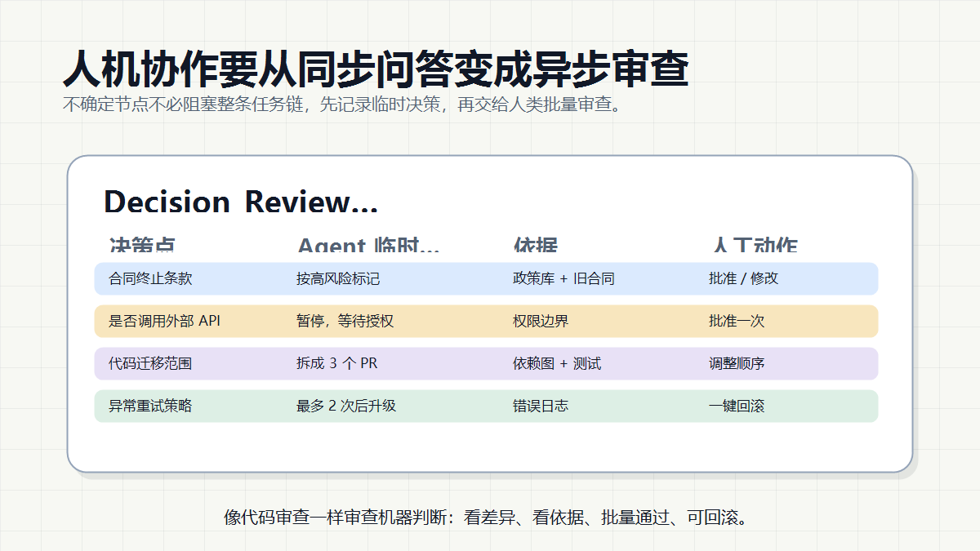Click the slide title 人机协作要从同步问答变成异步审查

click(376, 69)
